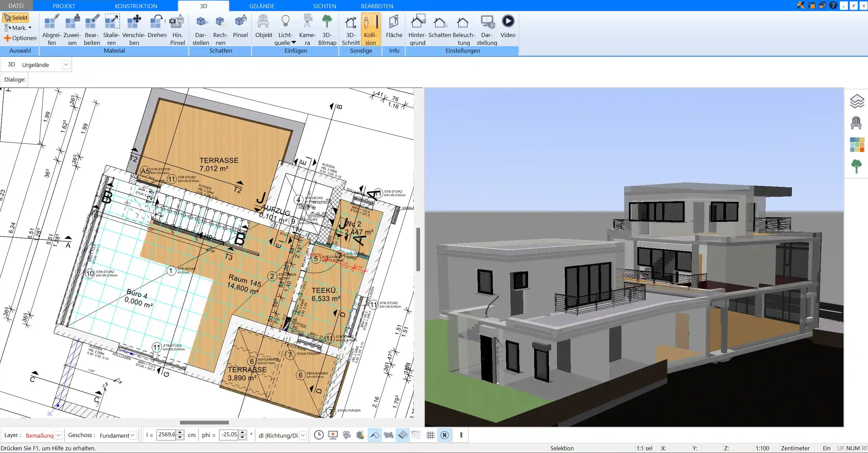Enable shadow Darstellen option
The width and height of the screenshot is (868, 453).
(201, 30)
